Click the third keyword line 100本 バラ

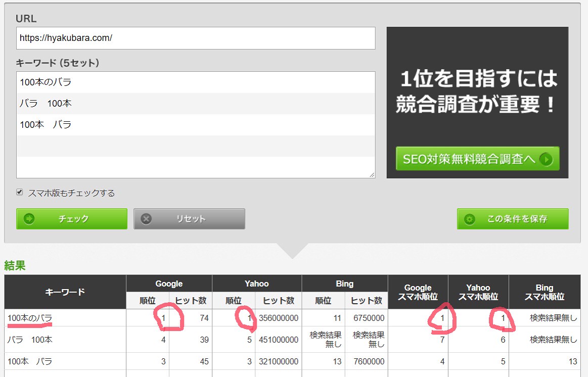pyautogui.click(x=46, y=124)
